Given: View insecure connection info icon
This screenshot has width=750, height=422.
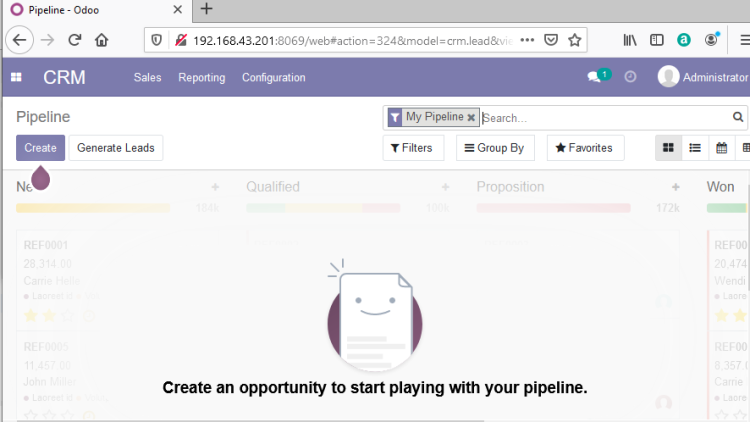Looking at the screenshot, I should tap(181, 40).
